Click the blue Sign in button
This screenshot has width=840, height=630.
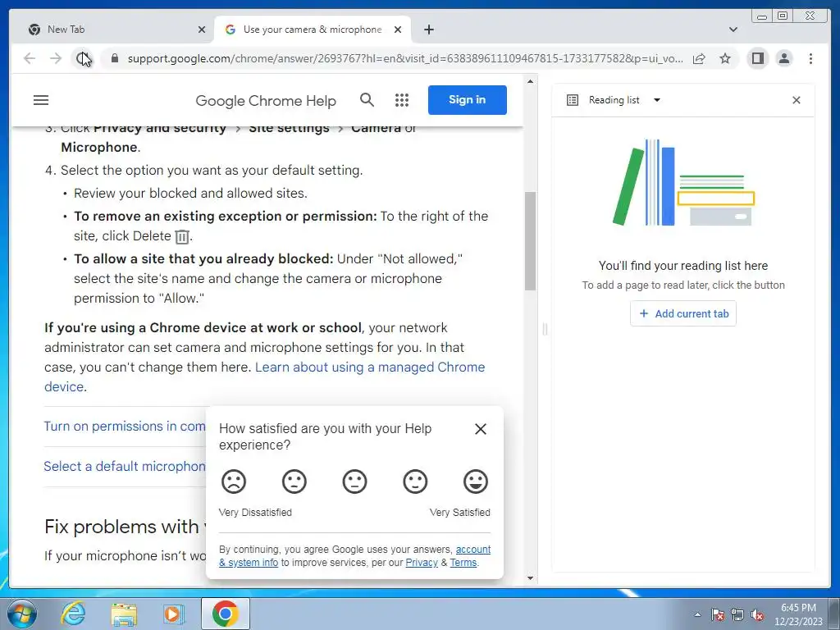click(x=467, y=99)
